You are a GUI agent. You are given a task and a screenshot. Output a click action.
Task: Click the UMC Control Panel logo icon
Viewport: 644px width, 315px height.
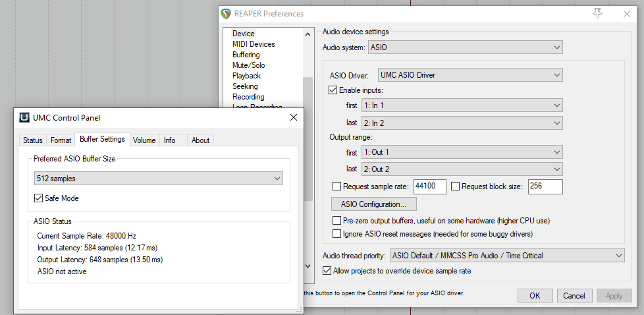click(x=24, y=117)
